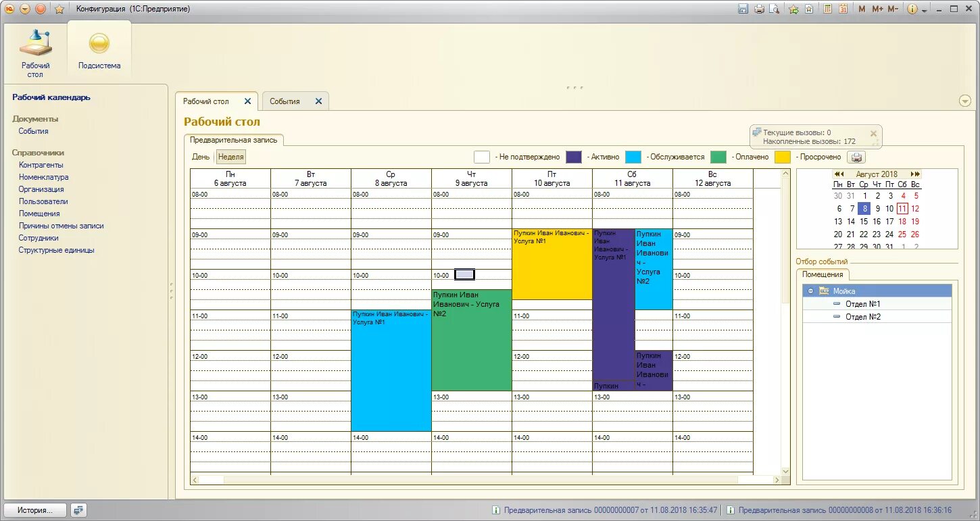Open the Рабочий стол section icon
The image size is (980, 521).
35,52
